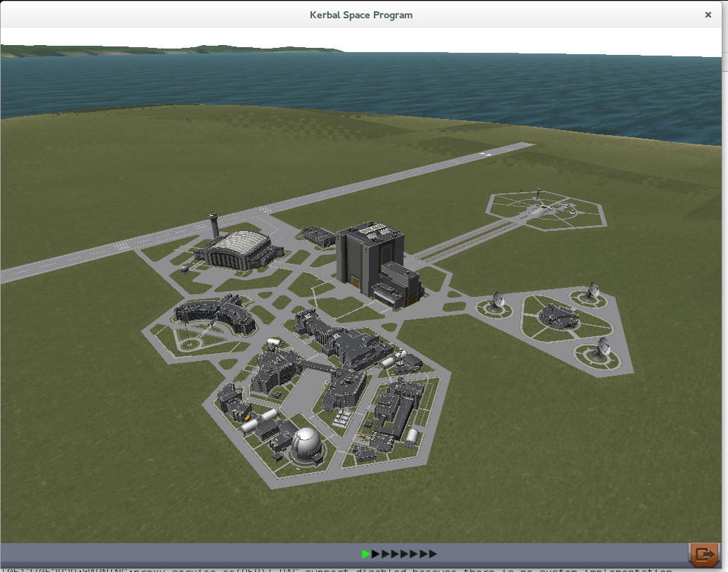This screenshot has width=728, height=572.
Task: Select the bottom-right tracking satellite dish
Action: 602,348
